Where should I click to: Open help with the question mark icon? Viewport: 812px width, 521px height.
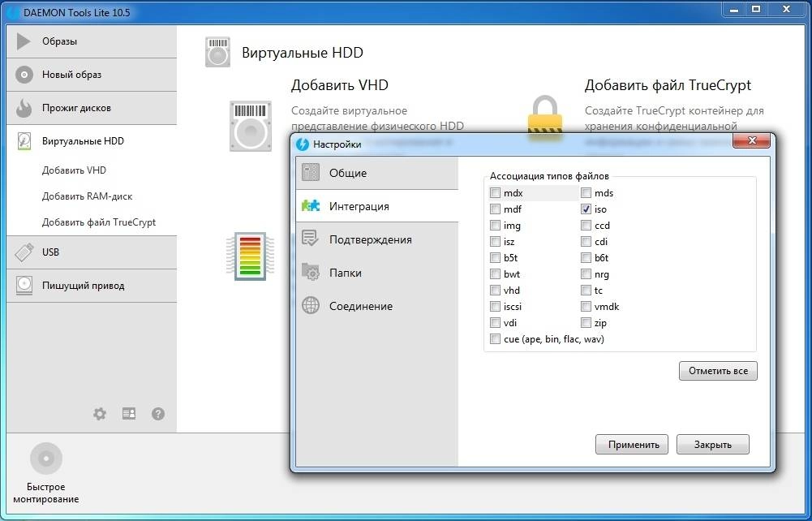coord(158,414)
